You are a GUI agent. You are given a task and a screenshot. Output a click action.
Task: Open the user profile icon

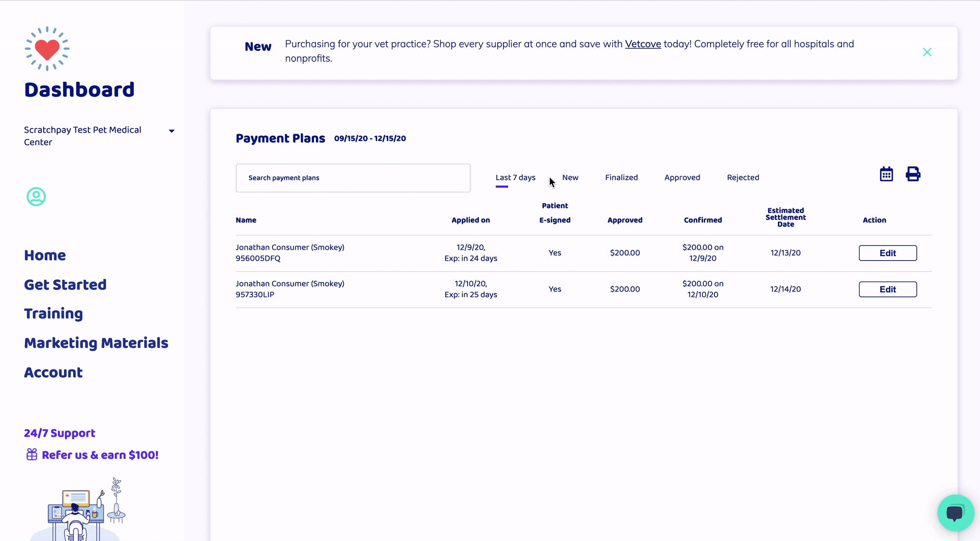click(x=36, y=197)
